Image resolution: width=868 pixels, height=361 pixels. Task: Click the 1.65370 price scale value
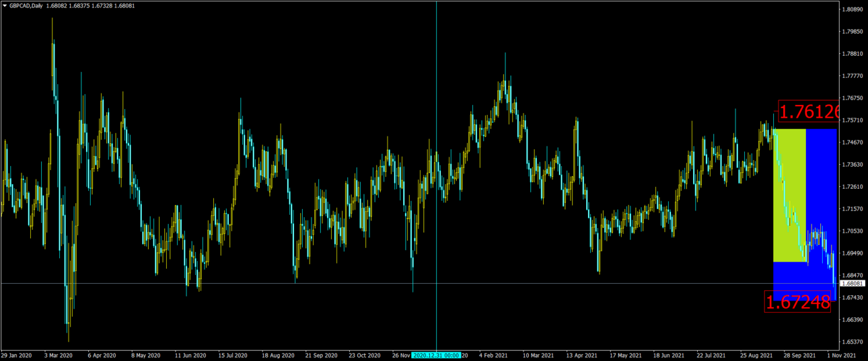(852, 342)
